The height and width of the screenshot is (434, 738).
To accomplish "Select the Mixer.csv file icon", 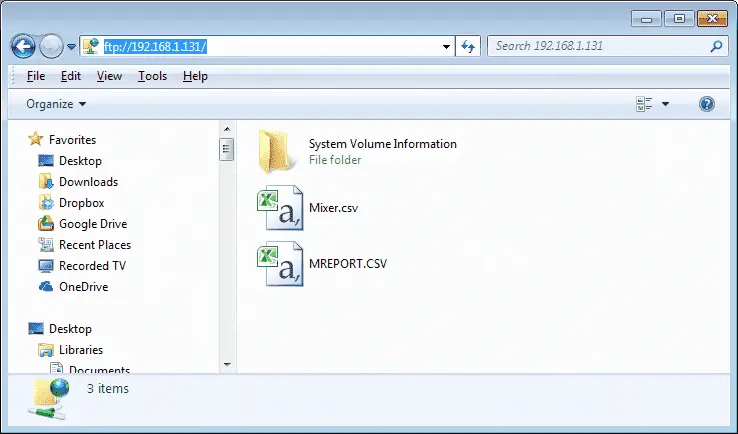I will coord(280,208).
